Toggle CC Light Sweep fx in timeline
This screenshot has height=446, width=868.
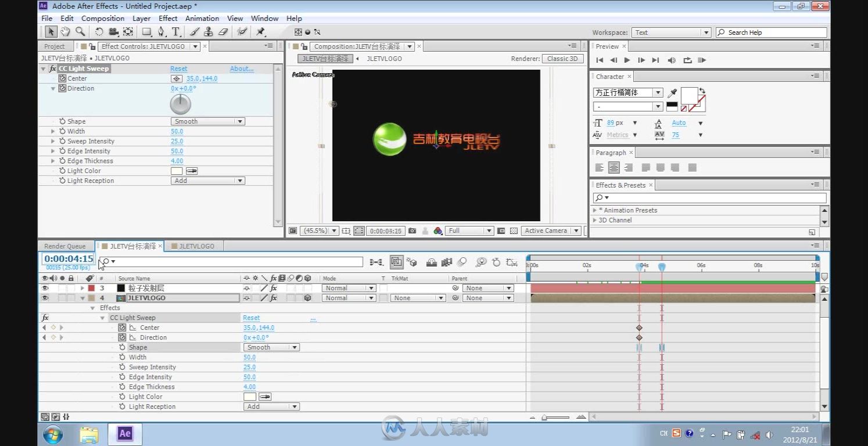point(45,318)
